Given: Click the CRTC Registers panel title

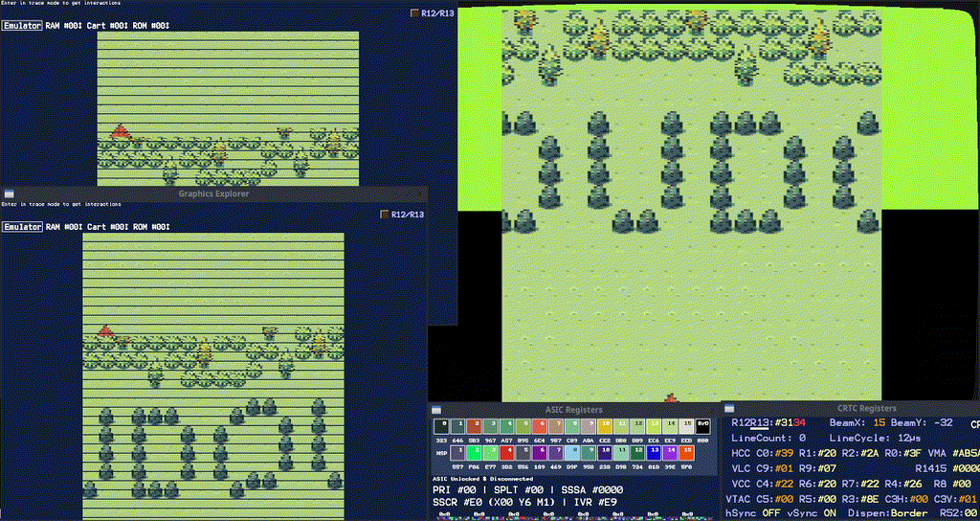Looking at the screenshot, I should [864, 409].
